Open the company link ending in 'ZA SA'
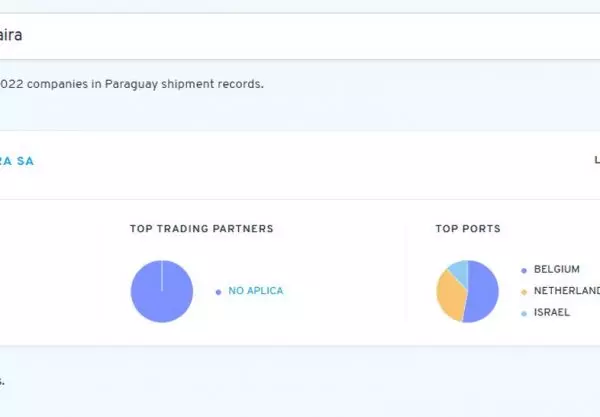This screenshot has height=417, width=600. (x=18, y=161)
